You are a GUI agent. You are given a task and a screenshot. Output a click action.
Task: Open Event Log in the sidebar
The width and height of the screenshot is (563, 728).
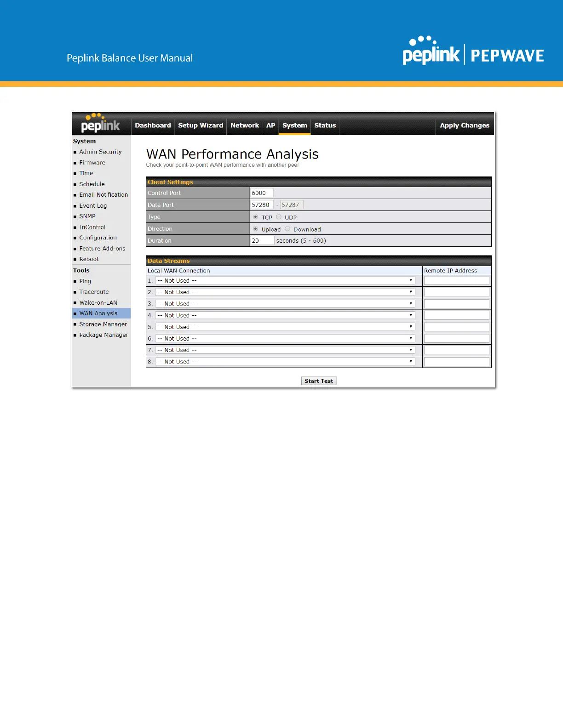93,206
